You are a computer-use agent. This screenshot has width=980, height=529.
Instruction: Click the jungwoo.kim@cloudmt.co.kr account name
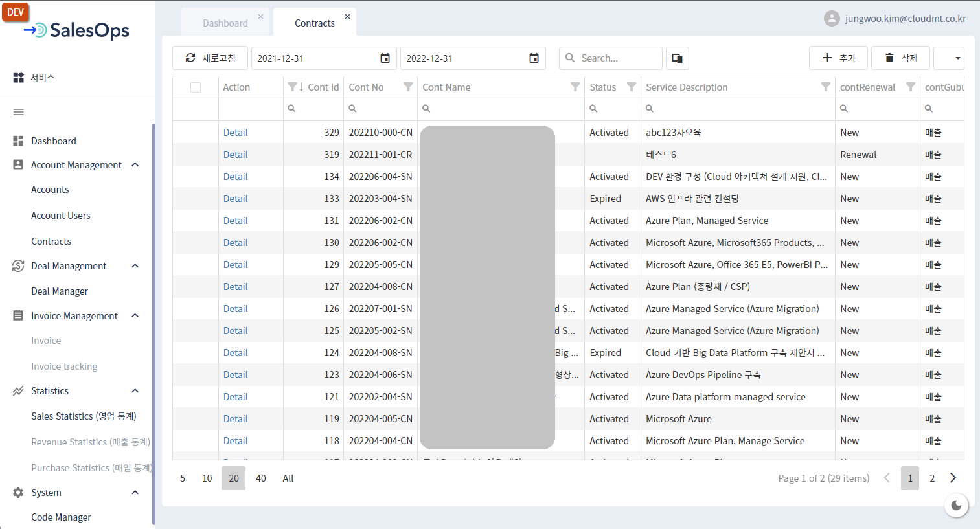pos(906,19)
